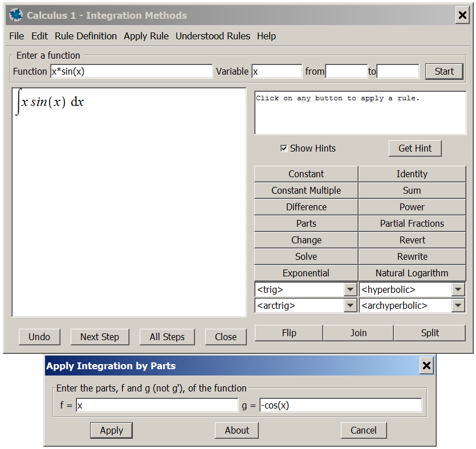The width and height of the screenshot is (476, 449).
Task: Click the Function input field
Action: pyautogui.click(x=131, y=71)
